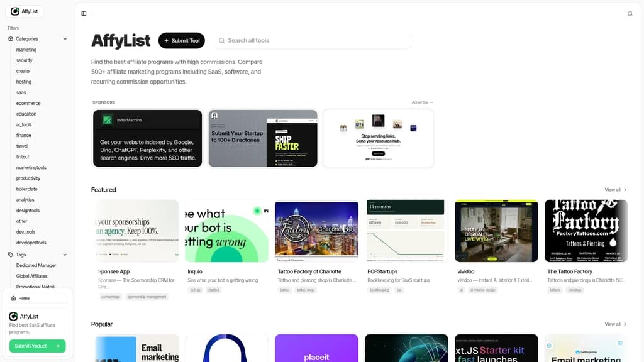Focus the Search all tools field
The height and width of the screenshot is (362, 644).
click(313, 41)
